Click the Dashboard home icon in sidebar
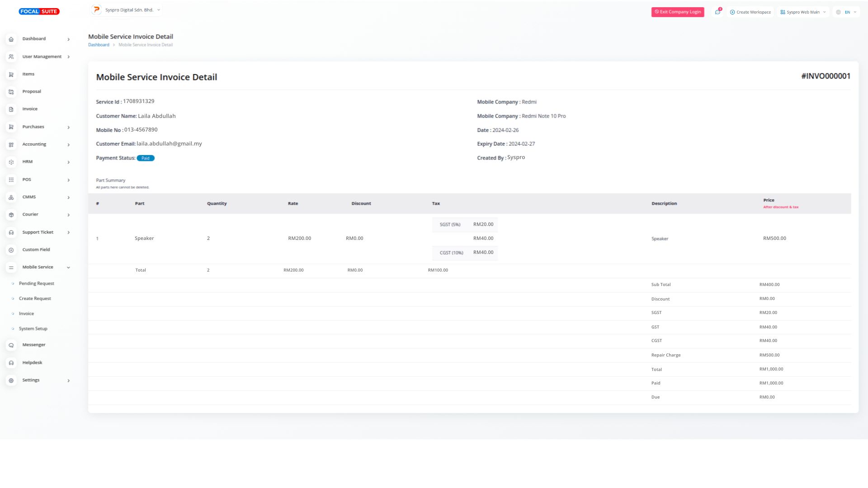Screen dimensions: 868x488 pyautogui.click(x=11, y=39)
